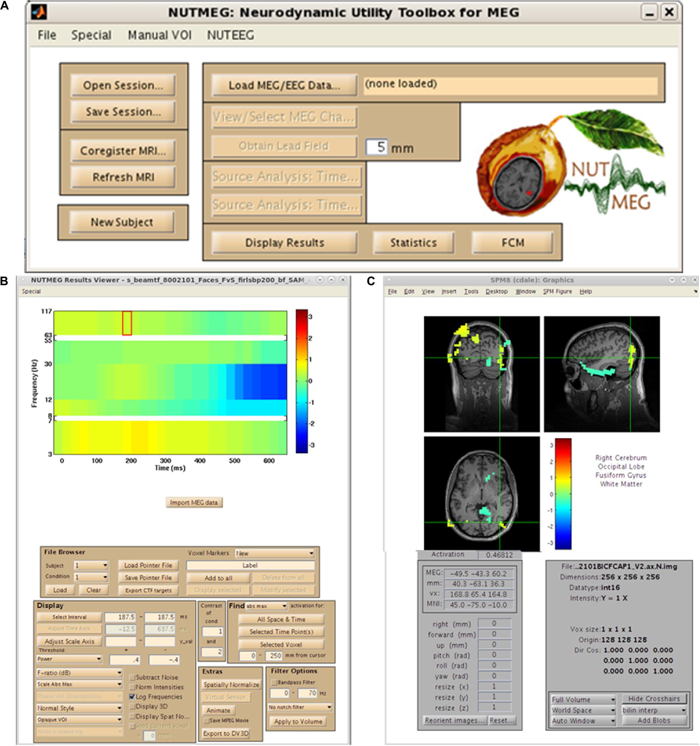Image resolution: width=700 pixels, height=746 pixels.
Task: Click the MATLAB icon in NUTMEG title bar
Action: [39, 12]
